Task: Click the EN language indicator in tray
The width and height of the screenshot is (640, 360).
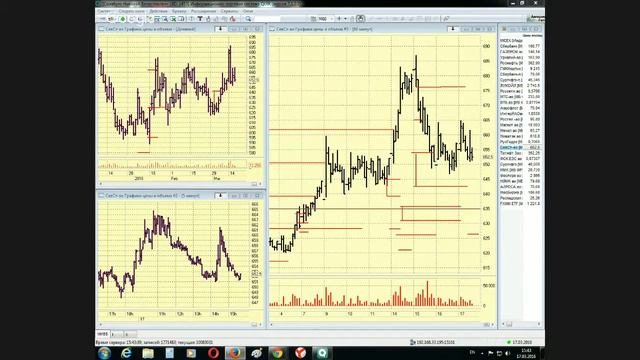Action: [x=472, y=352]
